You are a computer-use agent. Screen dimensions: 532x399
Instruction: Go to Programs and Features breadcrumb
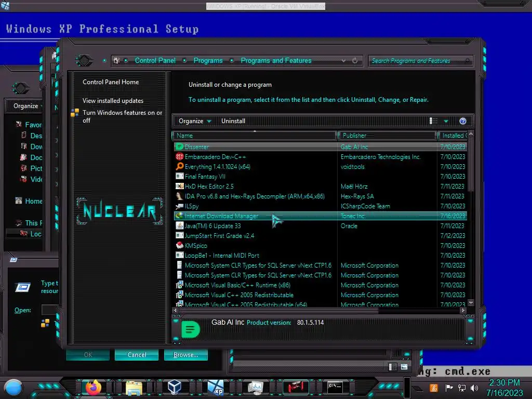[276, 60]
